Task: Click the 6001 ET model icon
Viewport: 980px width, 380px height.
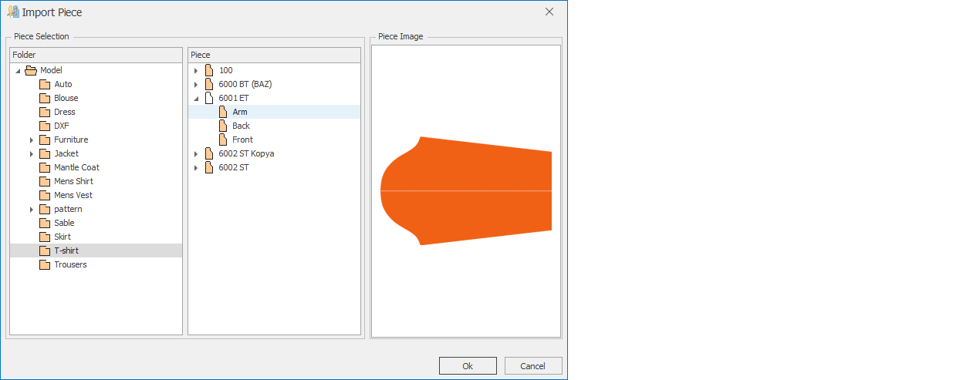Action: click(209, 98)
